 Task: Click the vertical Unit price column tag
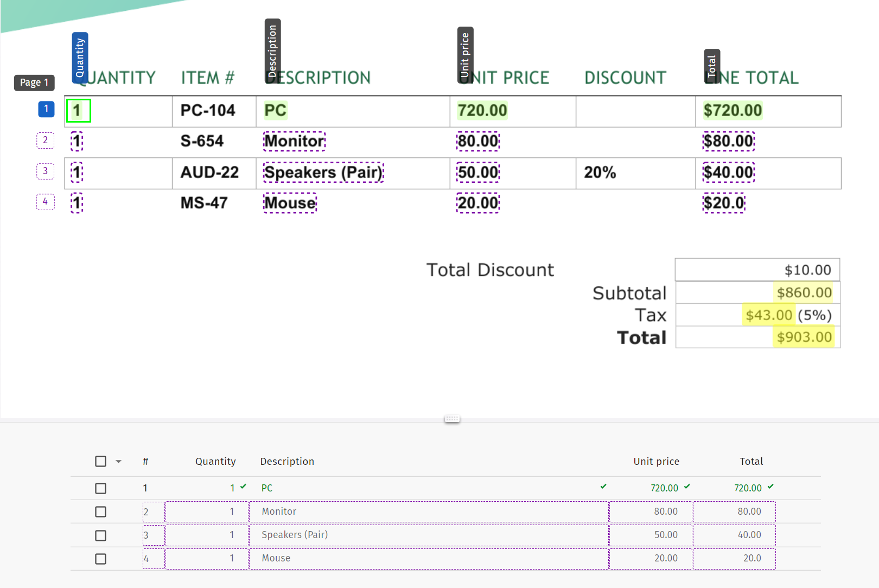coord(465,55)
